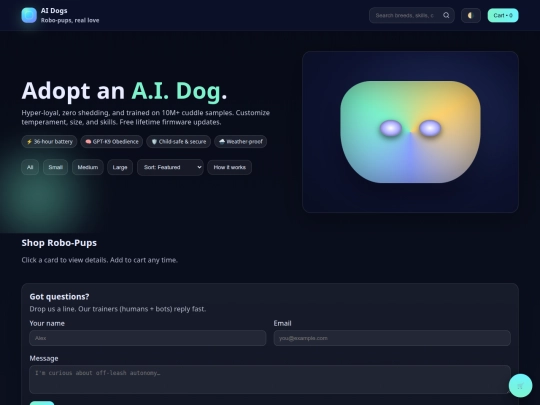The width and height of the screenshot is (540, 405).
Task: Click the Shop Robo-Pups heading
Action: [x=59, y=243]
